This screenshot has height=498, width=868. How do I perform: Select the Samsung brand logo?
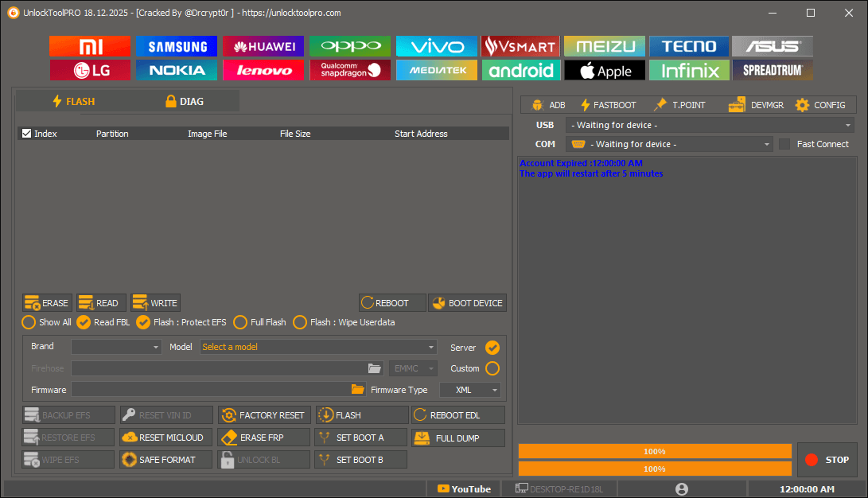(x=177, y=46)
